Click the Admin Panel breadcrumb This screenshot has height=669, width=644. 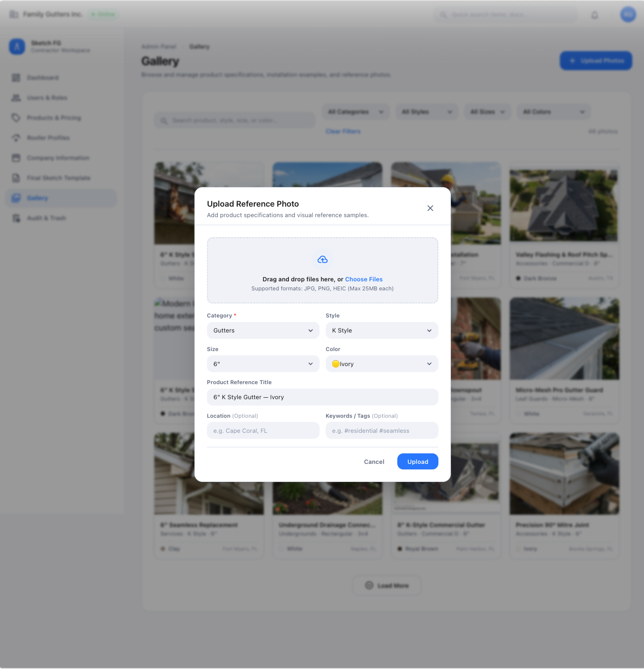click(x=159, y=47)
